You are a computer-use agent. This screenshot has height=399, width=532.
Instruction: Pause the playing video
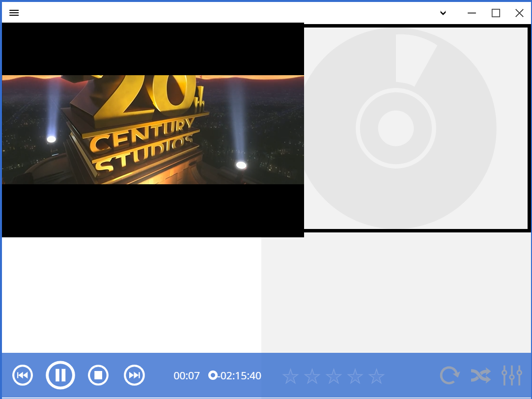(60, 375)
